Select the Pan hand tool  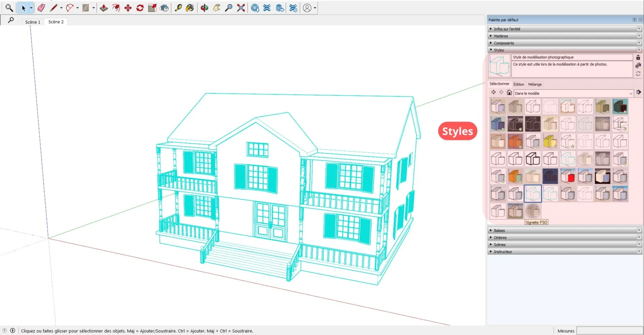pyautogui.click(x=216, y=8)
